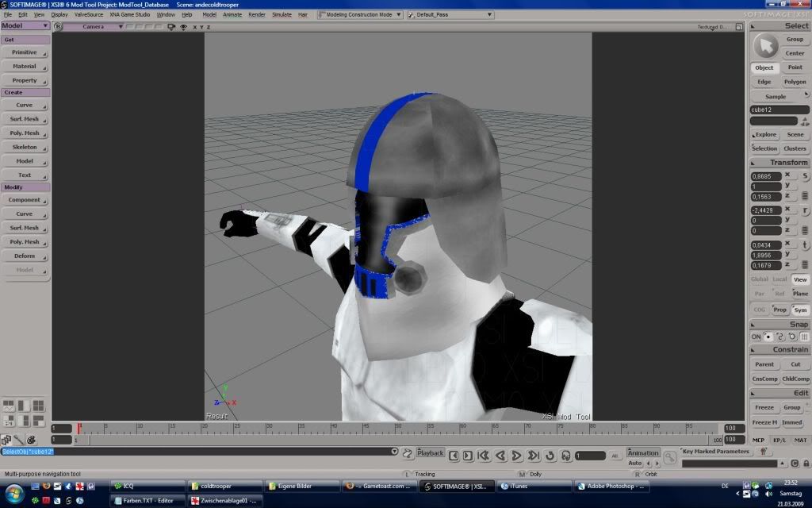The width and height of the screenshot is (812, 508).
Task: Open the Default_Pass dropdown
Action: tap(450, 14)
